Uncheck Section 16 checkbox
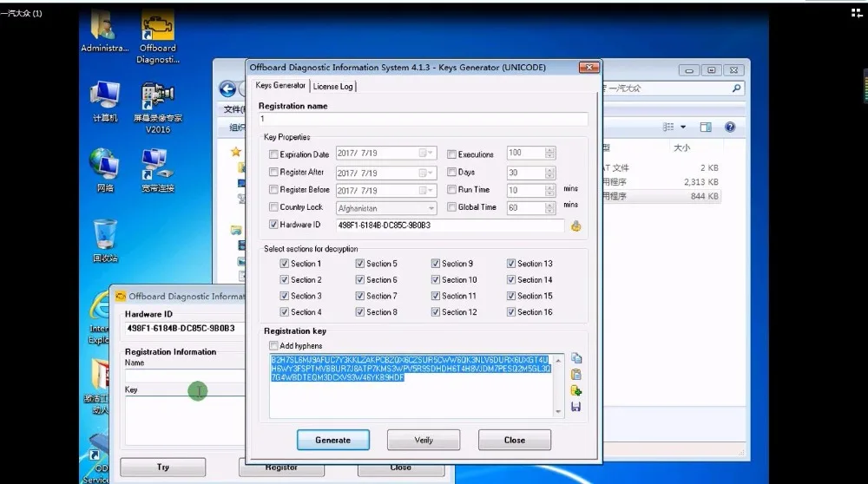 click(x=511, y=312)
